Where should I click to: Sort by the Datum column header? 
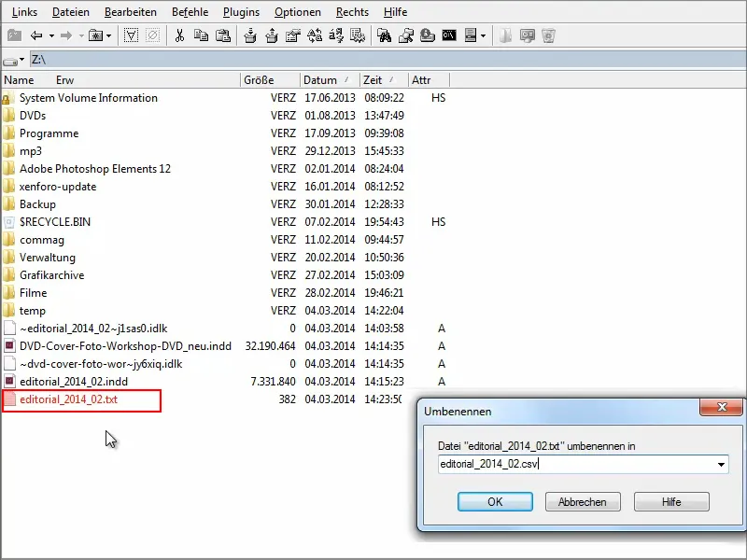(330, 80)
